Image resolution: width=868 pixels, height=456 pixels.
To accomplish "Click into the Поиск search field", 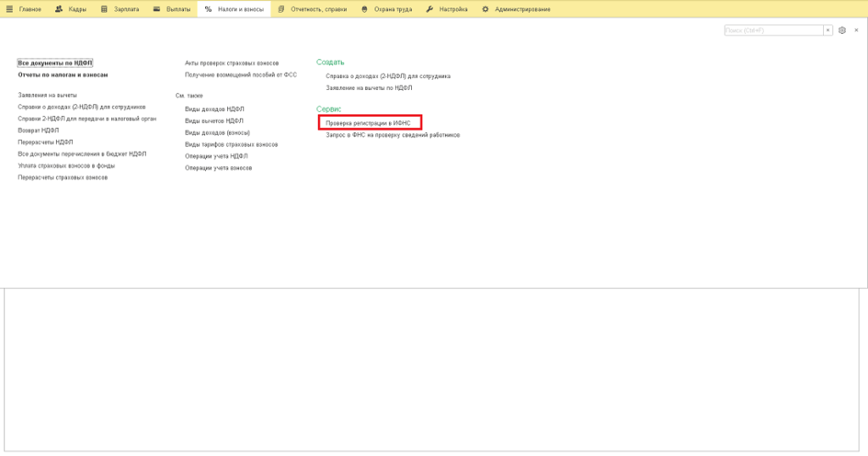I will pyautogui.click(x=773, y=31).
